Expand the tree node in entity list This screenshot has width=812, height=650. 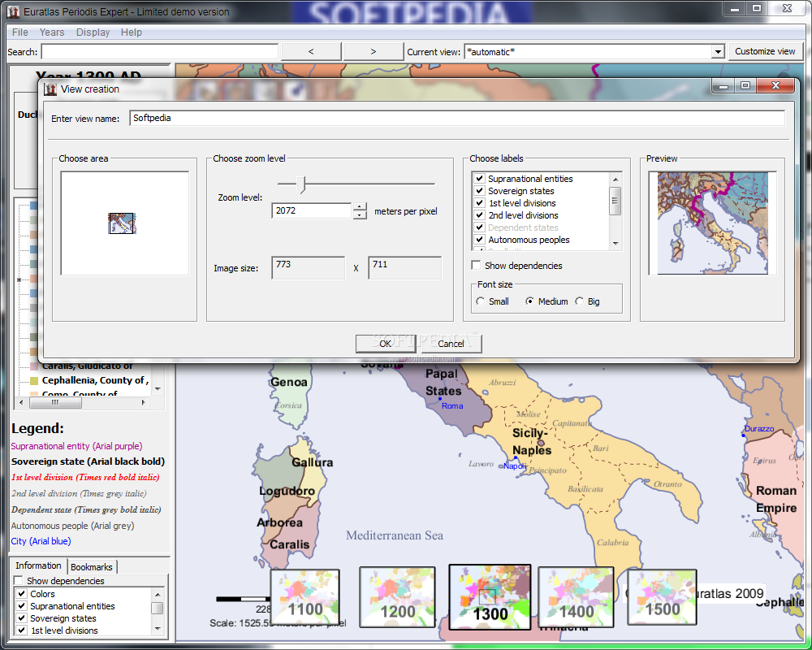click(19, 279)
